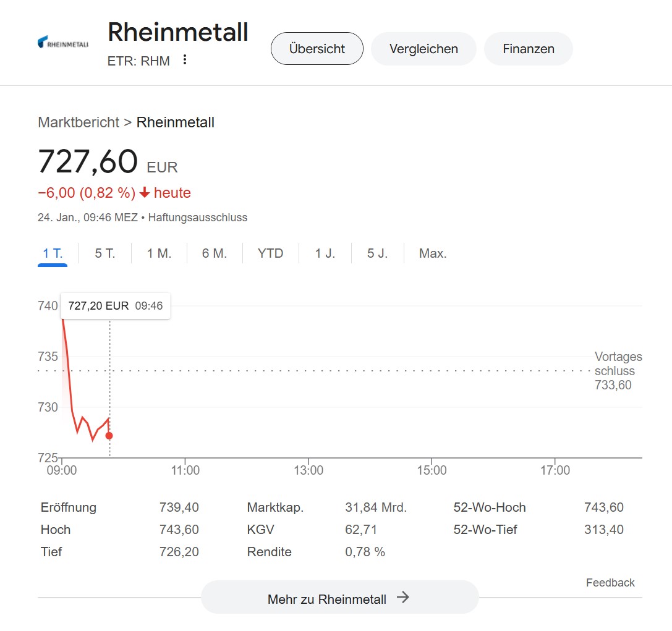Open the Marktbericht breadcrumb link

click(79, 122)
